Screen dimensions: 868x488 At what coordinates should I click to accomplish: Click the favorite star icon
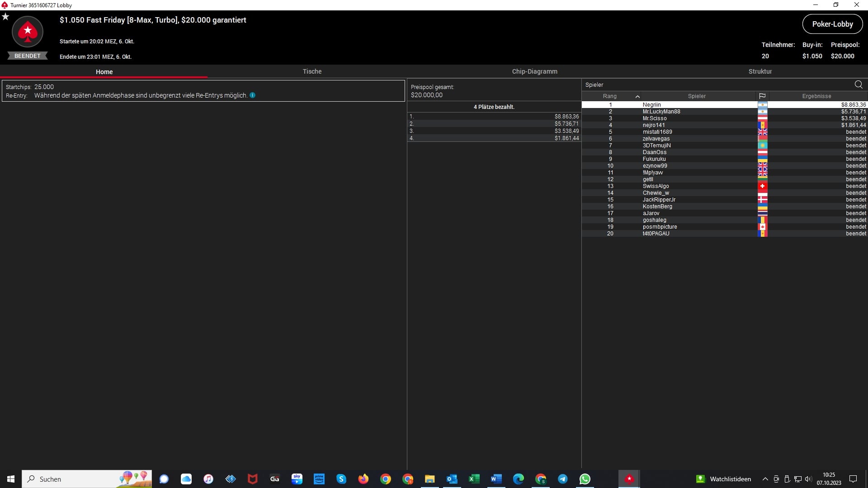[5, 17]
